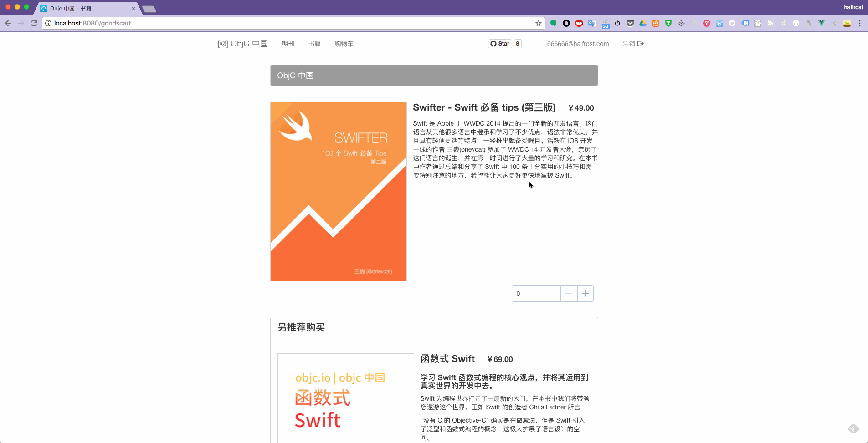Open the 期刊 navigation item
Viewport: 868px width, 443px height.
288,44
